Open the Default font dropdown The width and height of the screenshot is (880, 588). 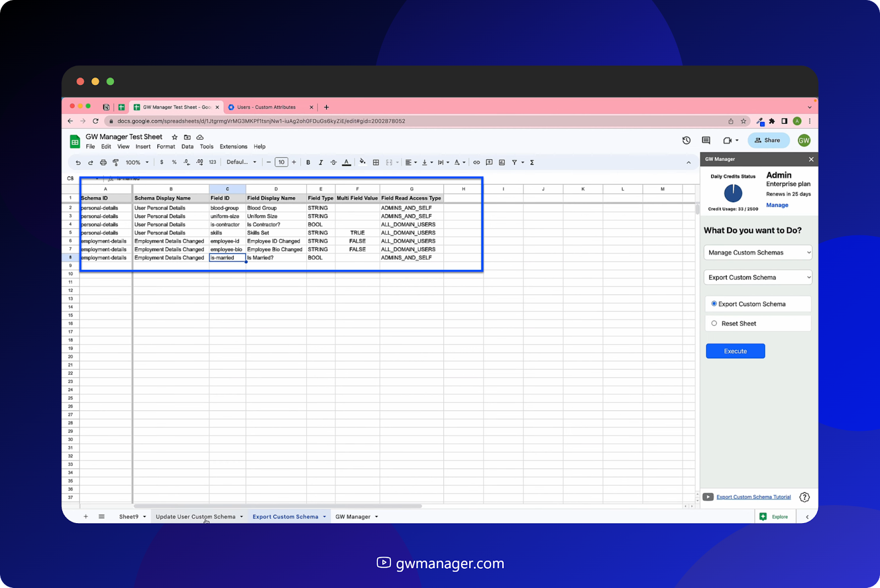(241, 163)
